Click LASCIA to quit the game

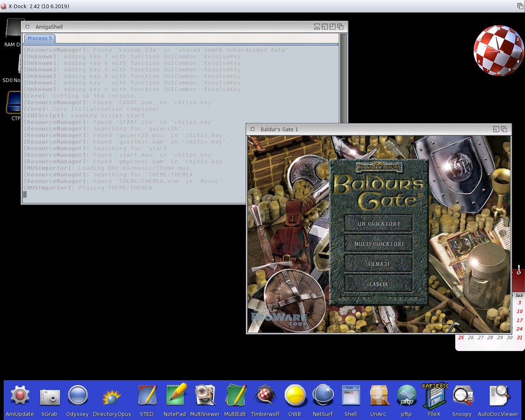(x=379, y=284)
